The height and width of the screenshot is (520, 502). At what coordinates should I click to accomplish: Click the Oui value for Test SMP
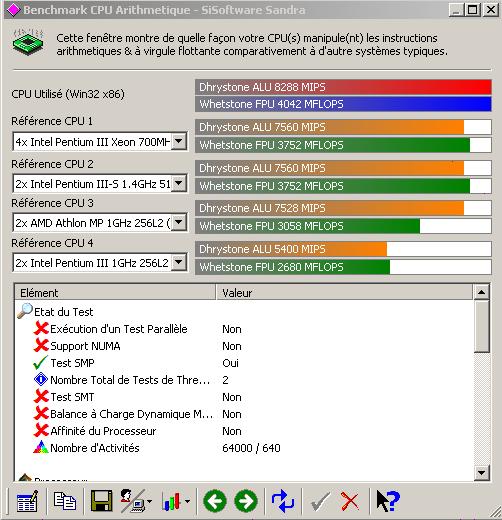click(230, 363)
